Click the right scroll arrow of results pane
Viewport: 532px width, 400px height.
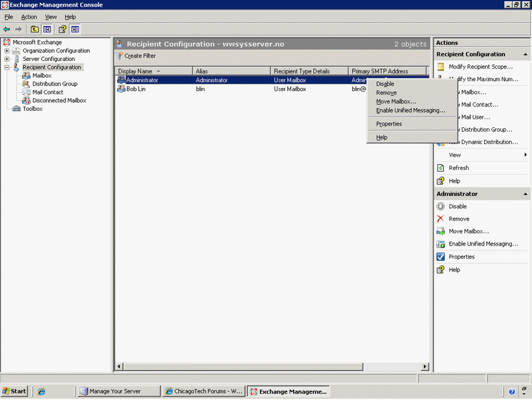tap(425, 366)
